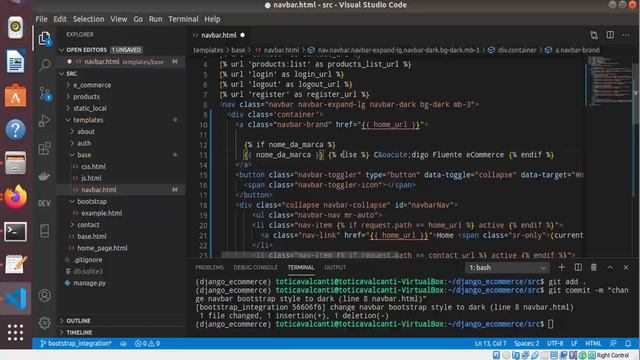The image size is (640, 360).
Task: Open Terminal app from Ubuntu dock
Action: click(16, 231)
